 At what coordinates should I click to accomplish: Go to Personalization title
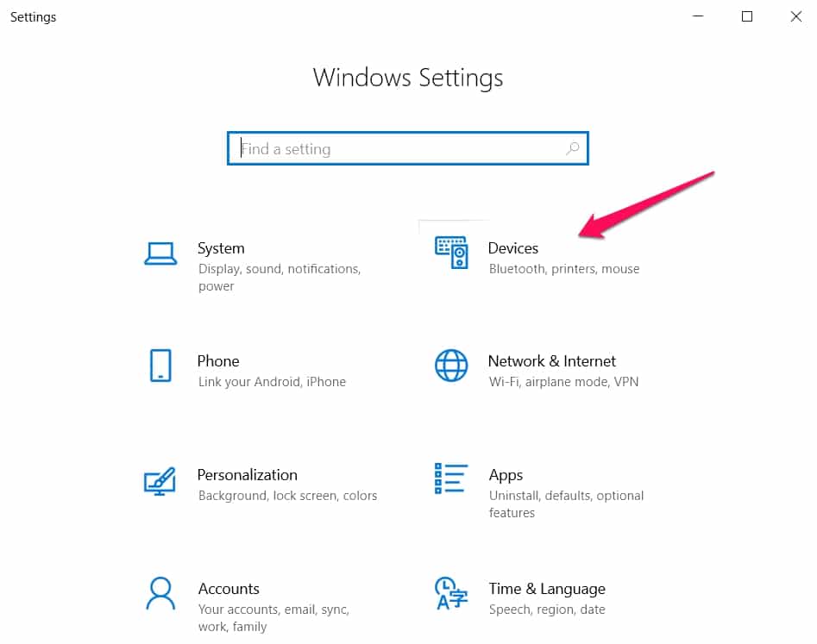248,475
